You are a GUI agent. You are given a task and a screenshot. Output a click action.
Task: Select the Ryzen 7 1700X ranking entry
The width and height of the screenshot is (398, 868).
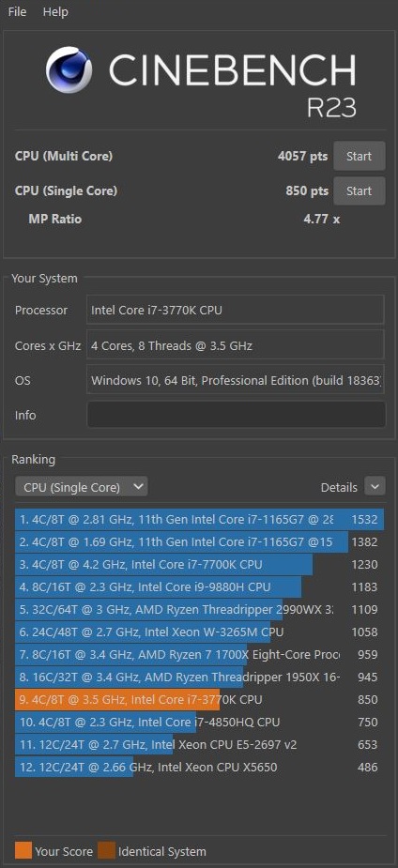coord(199,654)
